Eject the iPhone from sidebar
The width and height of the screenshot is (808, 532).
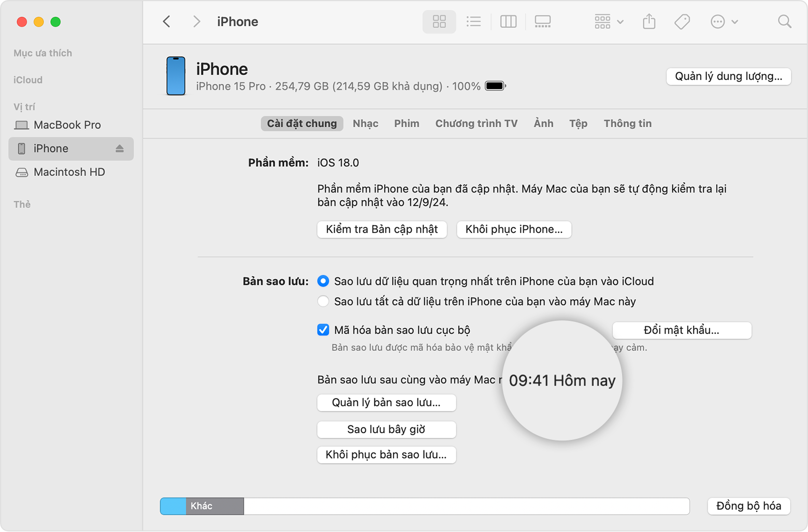120,149
